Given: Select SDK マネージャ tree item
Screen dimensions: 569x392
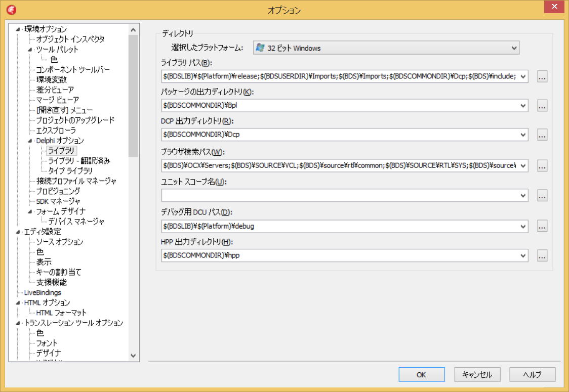Looking at the screenshot, I should coord(58,201).
